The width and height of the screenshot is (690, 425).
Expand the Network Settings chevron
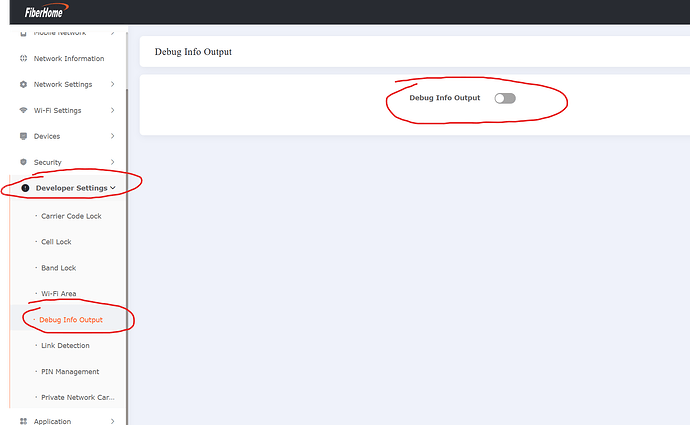tap(113, 84)
